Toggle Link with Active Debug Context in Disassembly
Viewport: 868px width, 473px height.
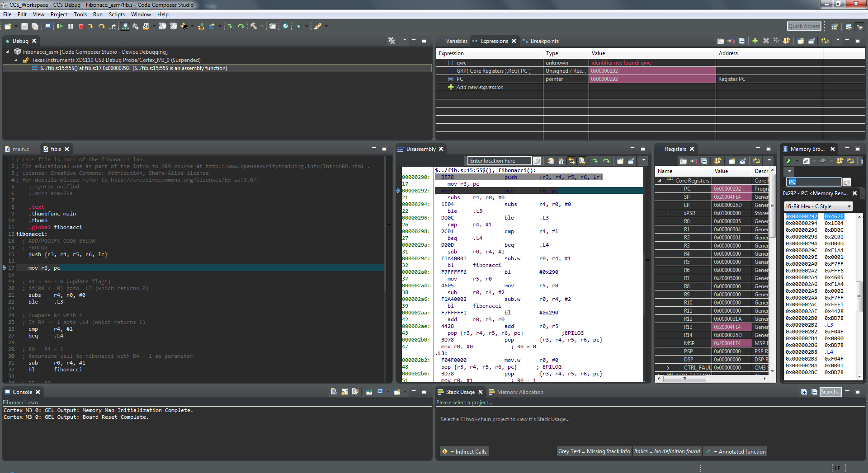click(572, 161)
